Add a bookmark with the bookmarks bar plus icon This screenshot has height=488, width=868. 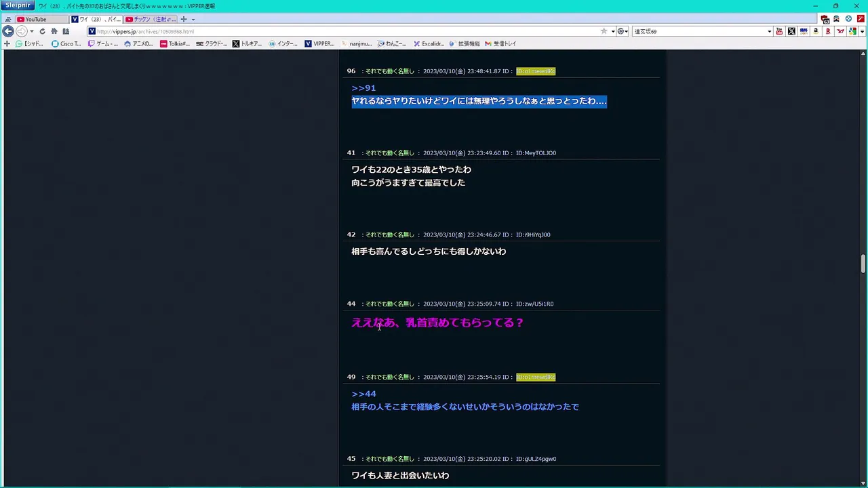(x=7, y=43)
